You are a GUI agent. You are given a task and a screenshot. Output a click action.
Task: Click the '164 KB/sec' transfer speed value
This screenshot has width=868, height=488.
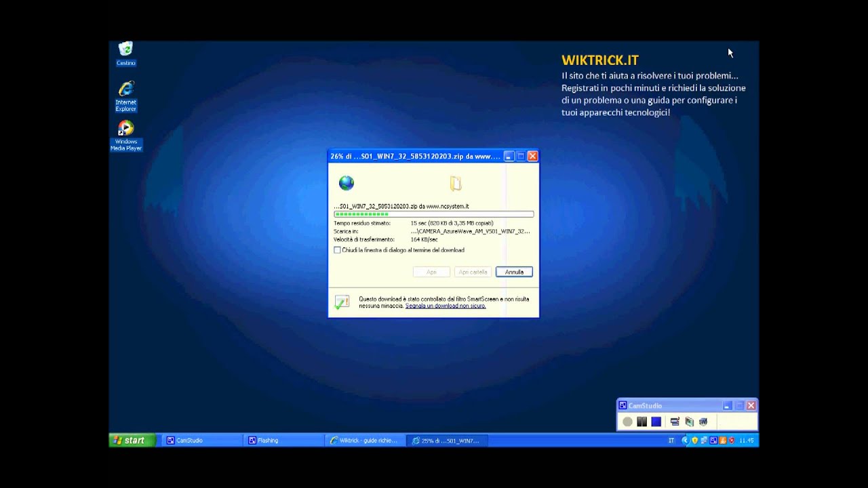pyautogui.click(x=425, y=239)
